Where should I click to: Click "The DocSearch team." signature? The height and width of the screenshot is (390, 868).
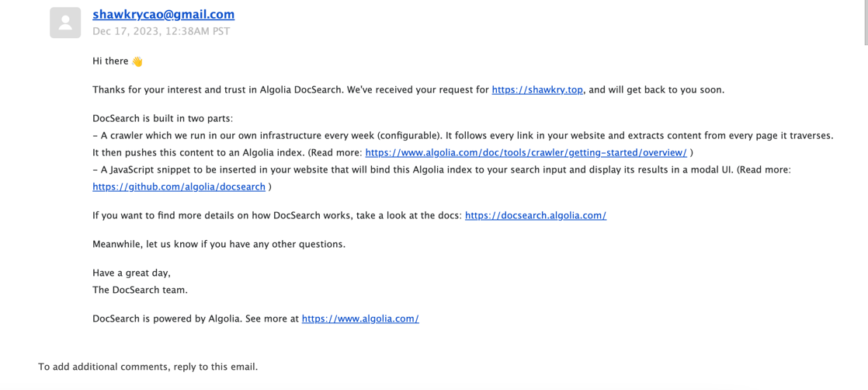140,289
